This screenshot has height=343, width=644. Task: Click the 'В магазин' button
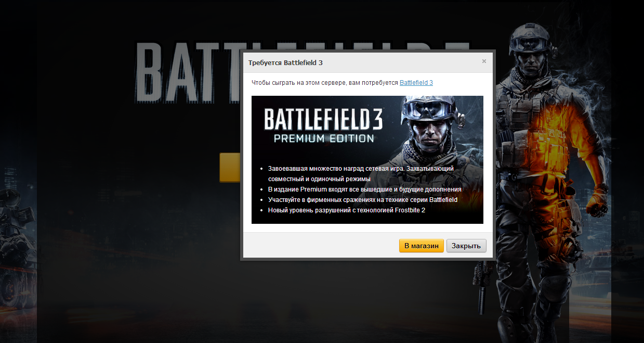coord(422,246)
